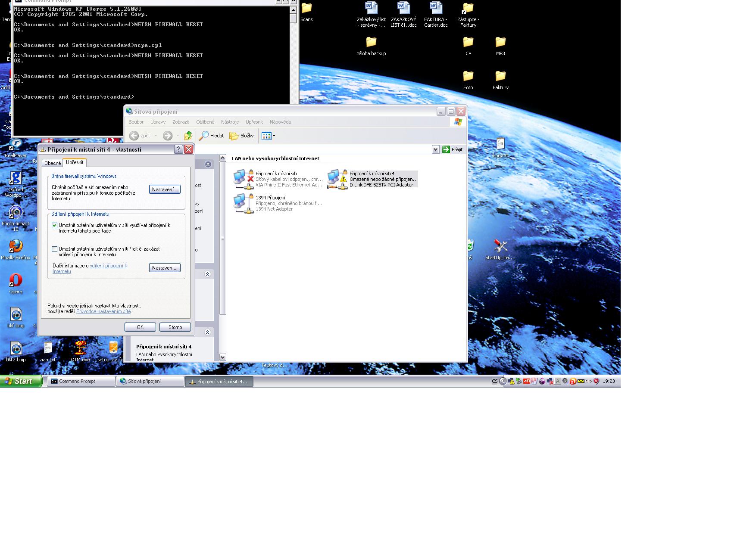The height and width of the screenshot is (534, 756).
Task: Select the D-Link DFE-528TX connection icon
Action: (x=337, y=179)
